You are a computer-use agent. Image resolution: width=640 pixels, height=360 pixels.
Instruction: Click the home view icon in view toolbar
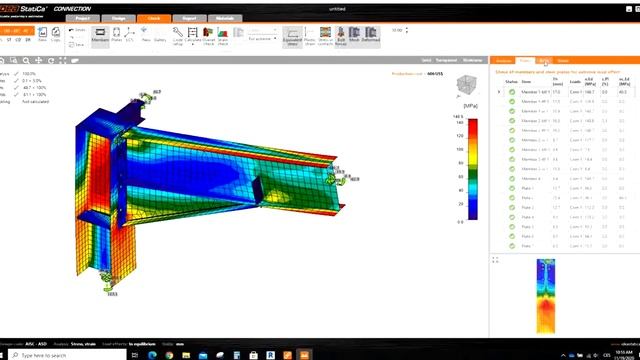pyautogui.click(x=2, y=60)
